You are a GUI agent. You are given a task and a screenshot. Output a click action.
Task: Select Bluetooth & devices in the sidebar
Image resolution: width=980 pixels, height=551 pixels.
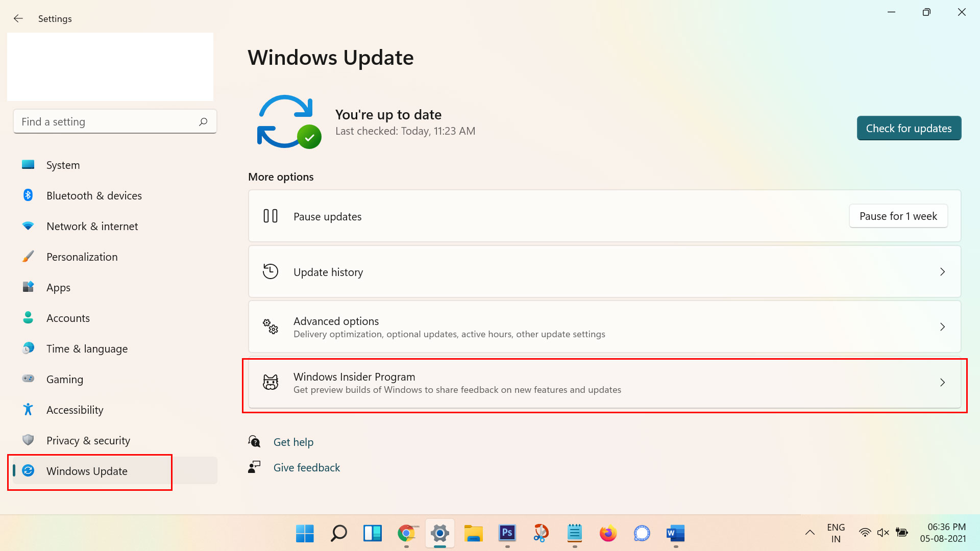(94, 195)
